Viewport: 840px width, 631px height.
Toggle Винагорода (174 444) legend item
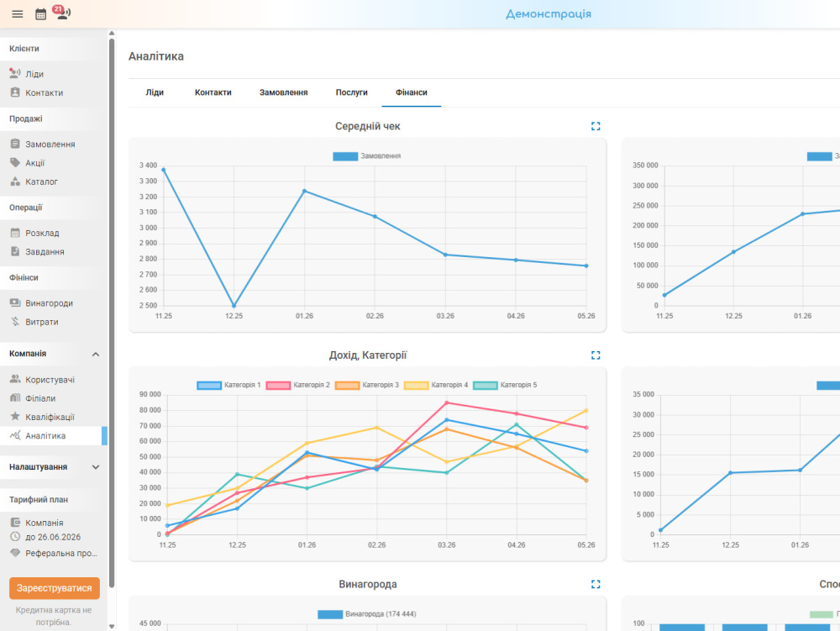point(367,614)
